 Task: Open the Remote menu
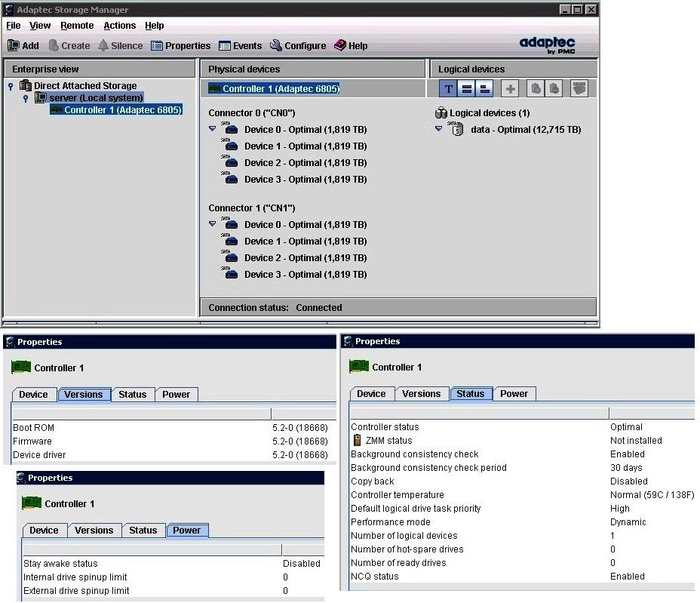tap(77, 26)
